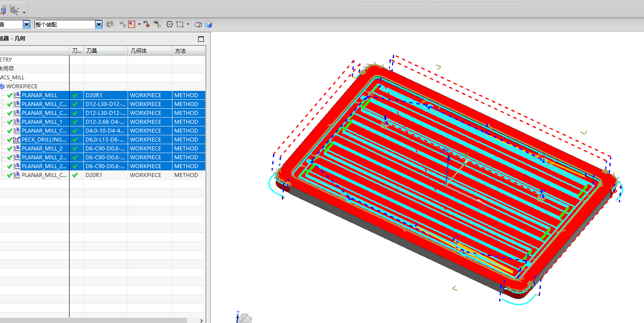The height and width of the screenshot is (323, 644).
Task: Click the METHOD cell in the PLANAR_MILL_1 row
Action: 189,122
